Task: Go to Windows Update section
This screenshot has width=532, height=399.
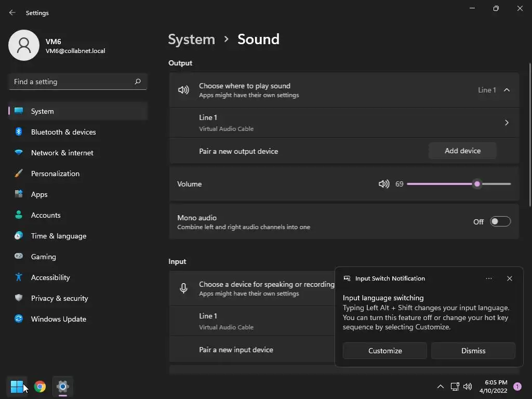Action: [x=59, y=319]
